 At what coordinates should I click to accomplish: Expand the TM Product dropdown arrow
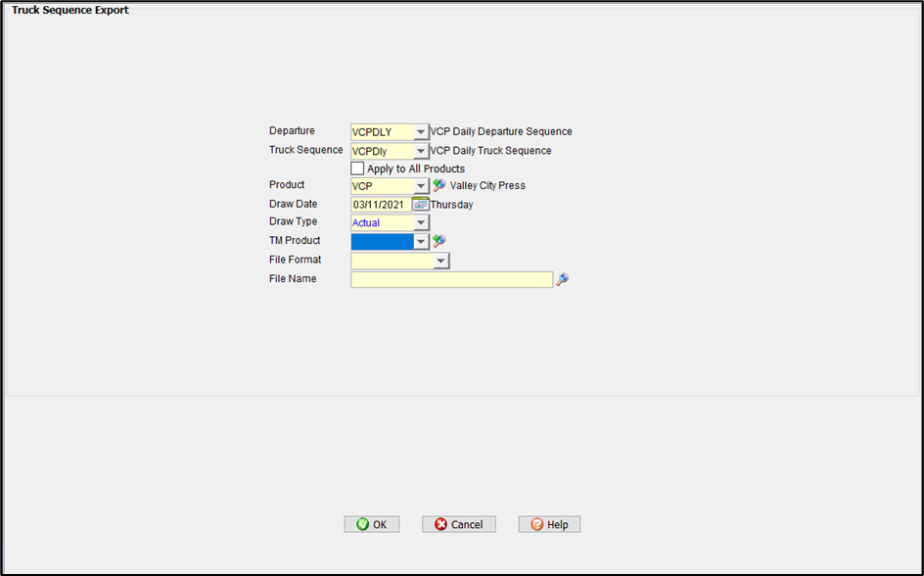[x=421, y=241]
